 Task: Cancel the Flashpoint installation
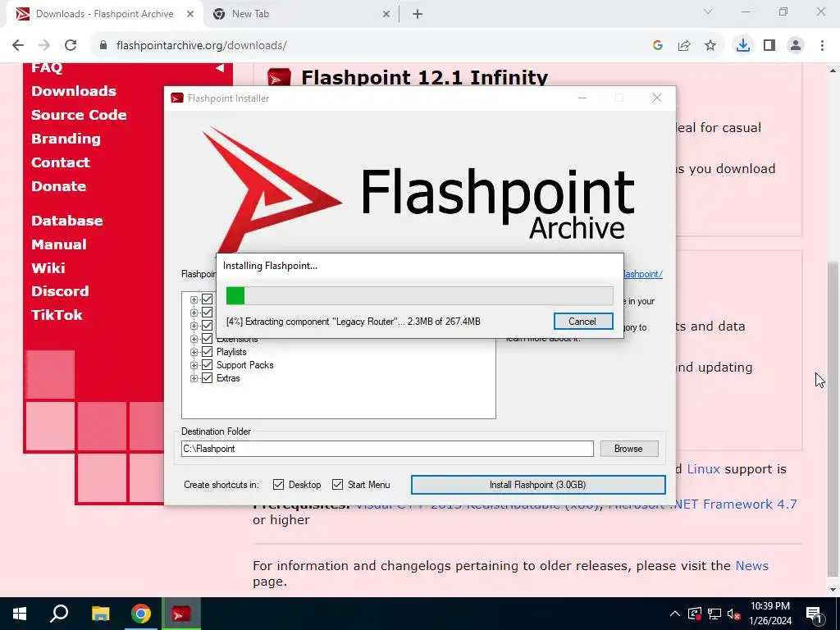click(x=583, y=322)
